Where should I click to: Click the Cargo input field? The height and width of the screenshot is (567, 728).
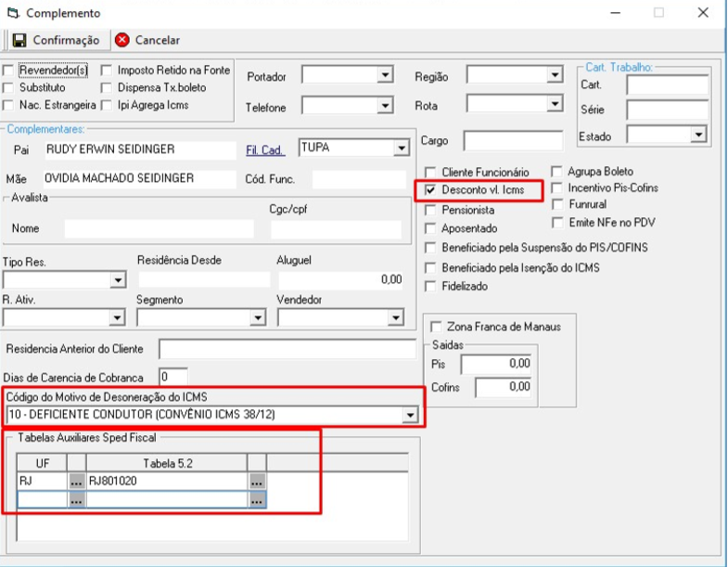[x=513, y=141]
